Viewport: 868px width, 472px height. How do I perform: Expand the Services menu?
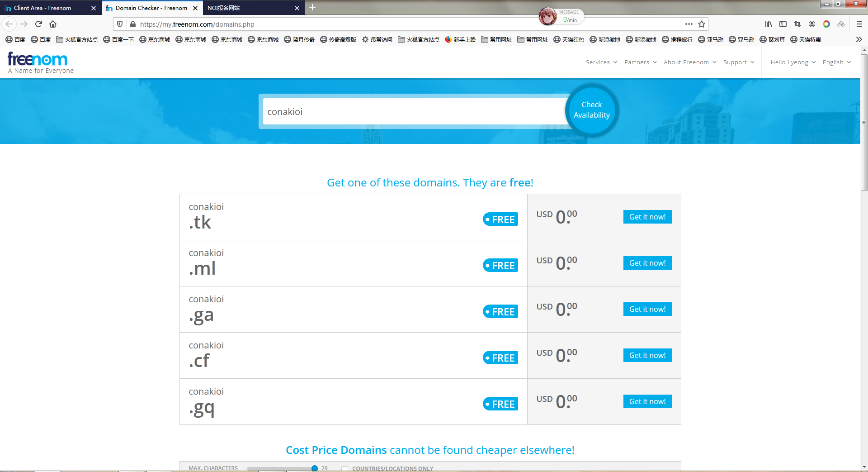[601, 62]
